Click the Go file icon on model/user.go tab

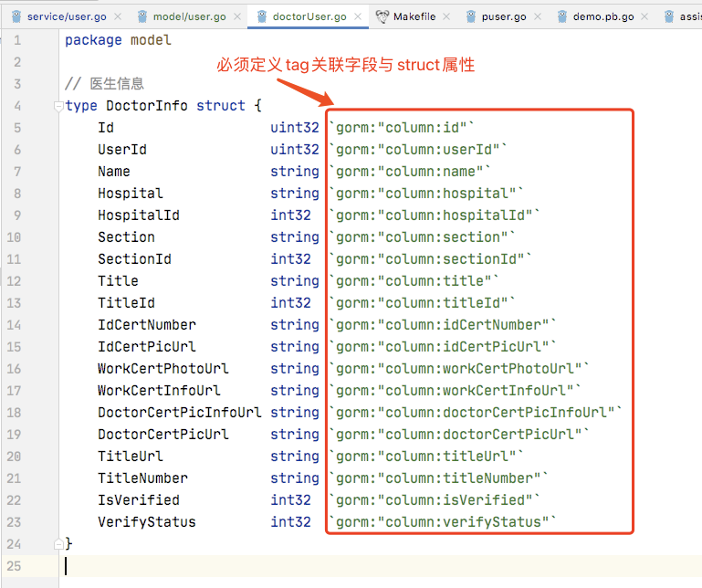point(143,16)
